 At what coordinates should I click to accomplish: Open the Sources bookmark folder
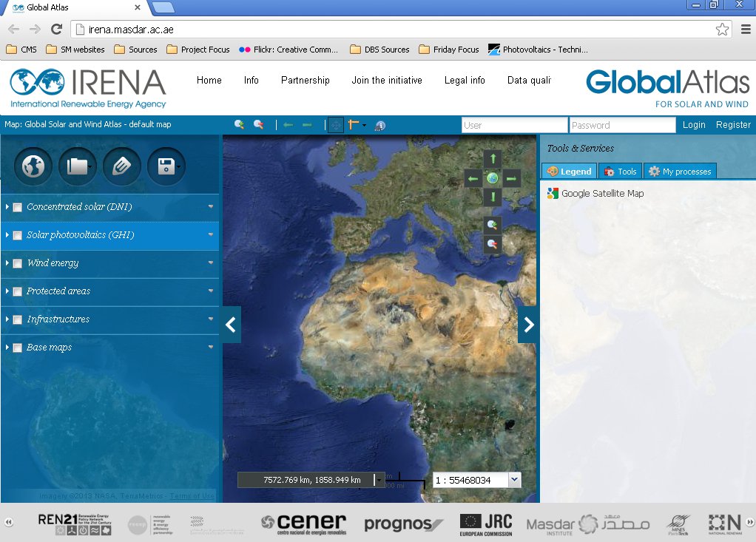coord(136,49)
